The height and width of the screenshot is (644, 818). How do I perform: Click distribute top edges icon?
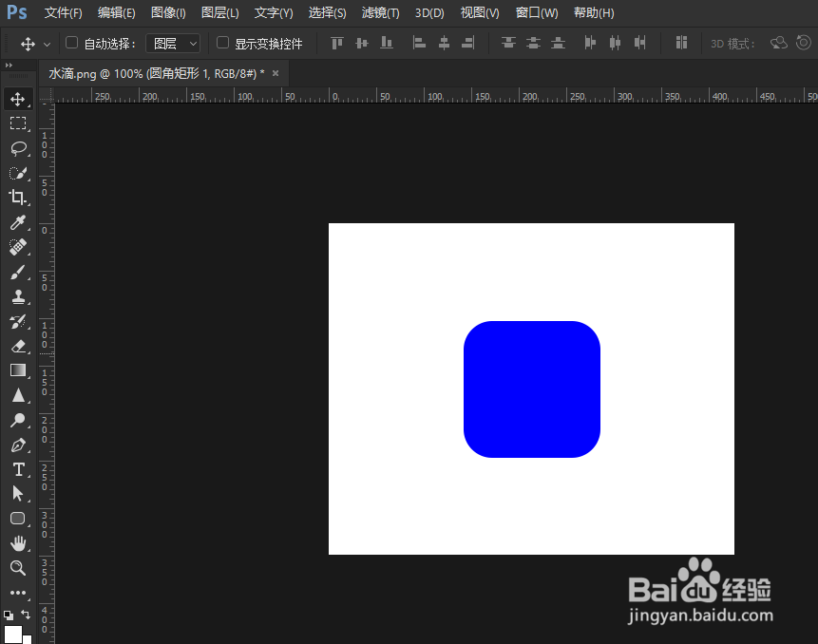pos(508,43)
